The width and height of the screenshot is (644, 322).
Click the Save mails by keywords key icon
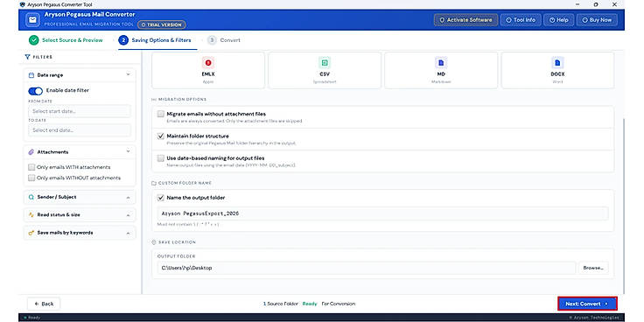tap(31, 233)
